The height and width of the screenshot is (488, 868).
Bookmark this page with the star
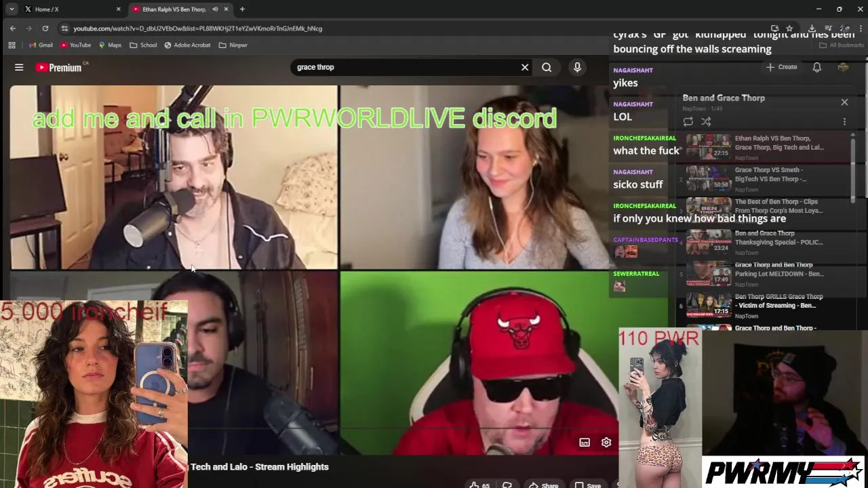point(789,28)
